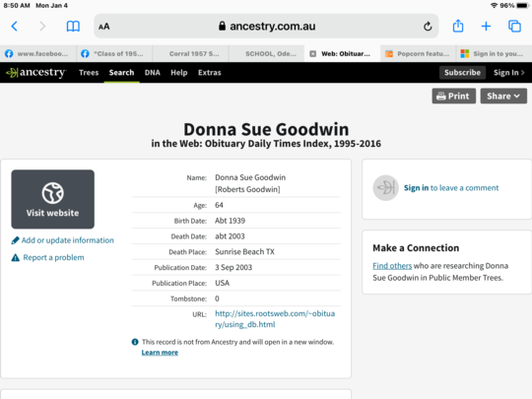Open the AA reader text options

pos(103,27)
